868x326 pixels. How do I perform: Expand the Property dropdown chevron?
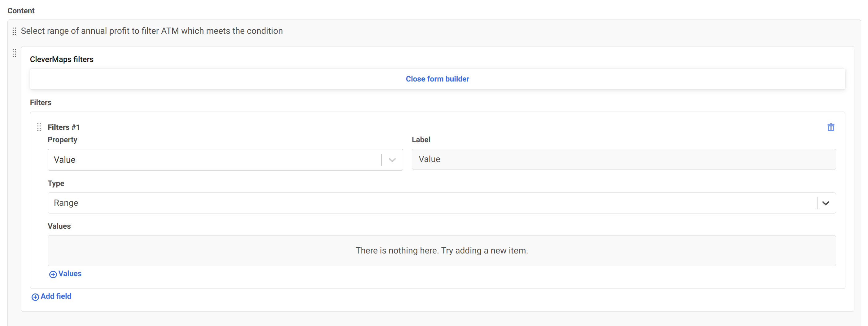pos(392,160)
